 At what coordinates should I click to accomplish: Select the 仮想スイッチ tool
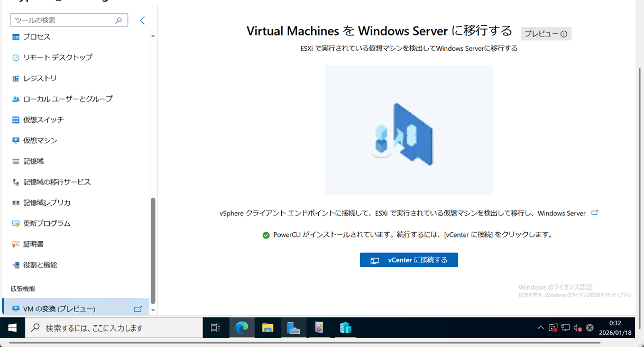[43, 120]
